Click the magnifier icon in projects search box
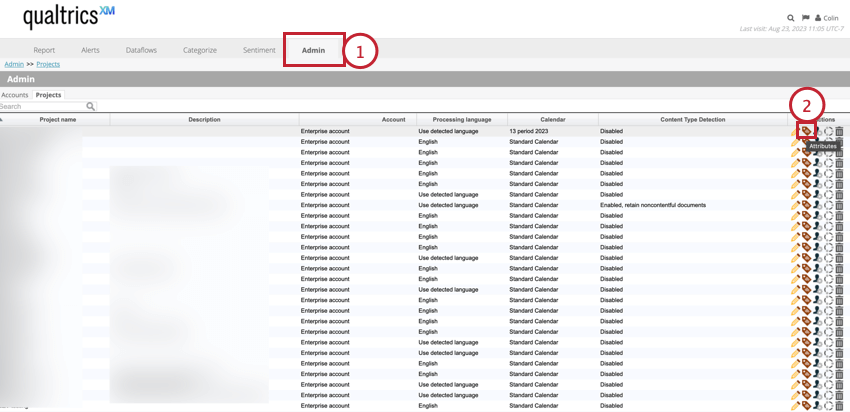850x412 pixels. tap(91, 106)
